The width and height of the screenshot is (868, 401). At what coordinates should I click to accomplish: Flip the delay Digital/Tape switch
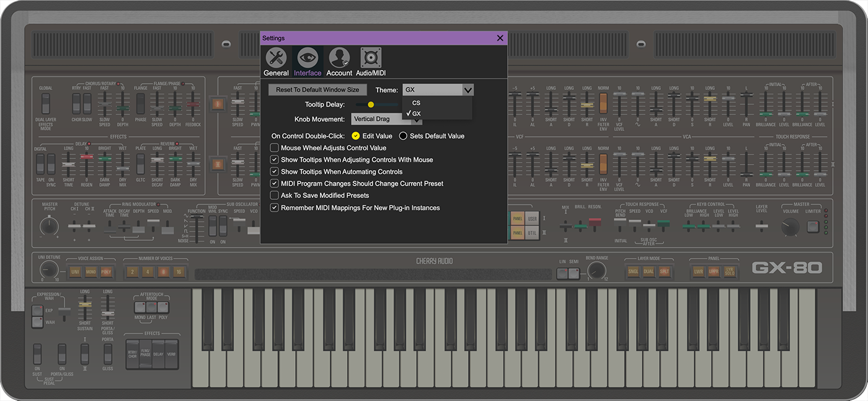[x=40, y=164]
